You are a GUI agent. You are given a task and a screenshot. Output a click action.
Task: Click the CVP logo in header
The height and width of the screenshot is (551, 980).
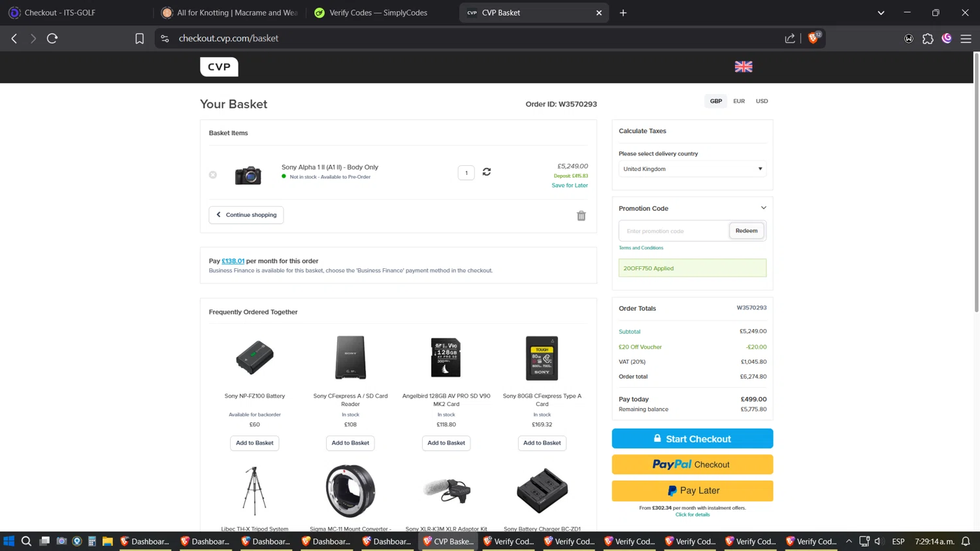tap(219, 67)
